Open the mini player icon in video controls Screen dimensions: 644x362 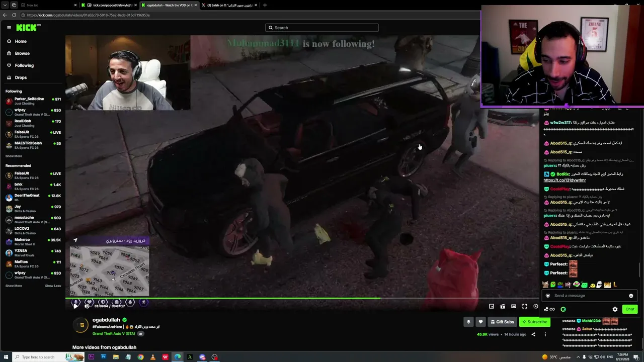point(492,306)
